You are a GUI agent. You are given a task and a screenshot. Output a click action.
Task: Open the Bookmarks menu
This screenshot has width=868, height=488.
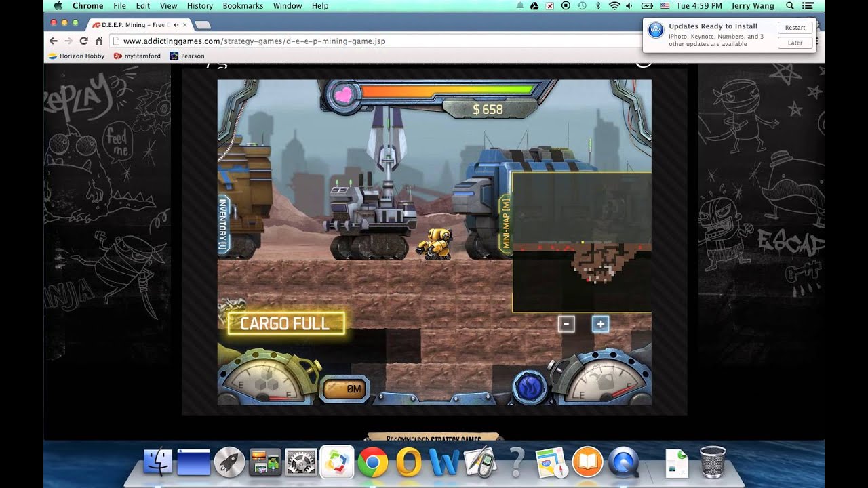coord(243,6)
